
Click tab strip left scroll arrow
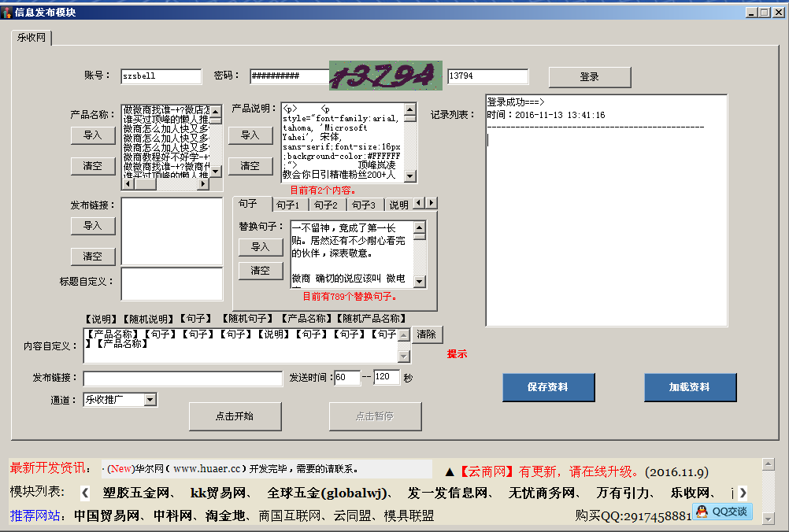click(x=419, y=202)
